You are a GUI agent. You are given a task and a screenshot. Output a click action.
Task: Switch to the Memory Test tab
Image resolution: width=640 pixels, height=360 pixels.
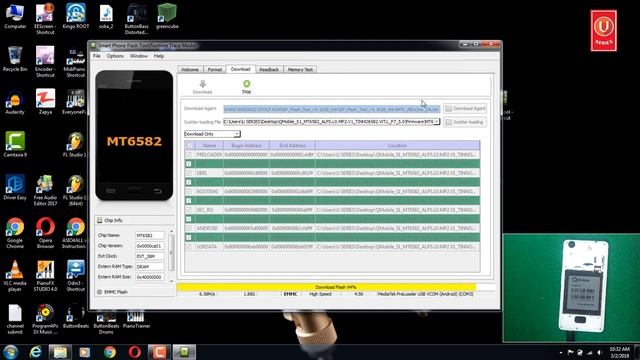point(300,70)
